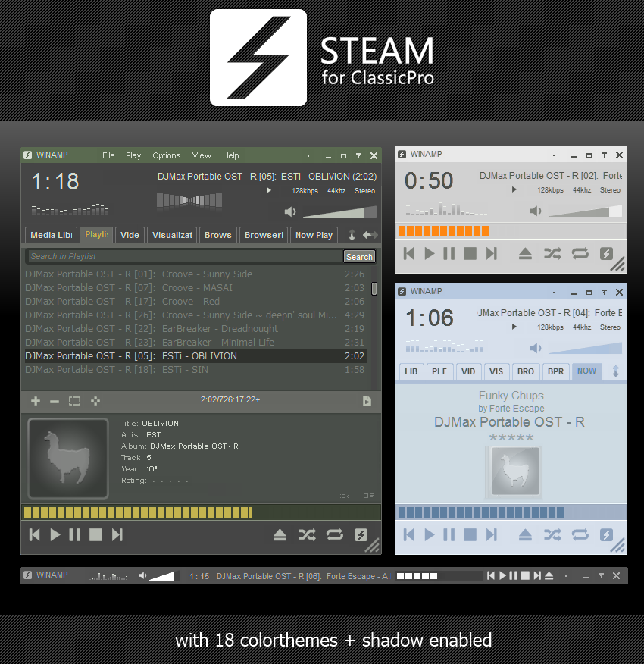The image size is (644, 664).
Task: Click the manage playlist file icon
Action: click(x=367, y=401)
